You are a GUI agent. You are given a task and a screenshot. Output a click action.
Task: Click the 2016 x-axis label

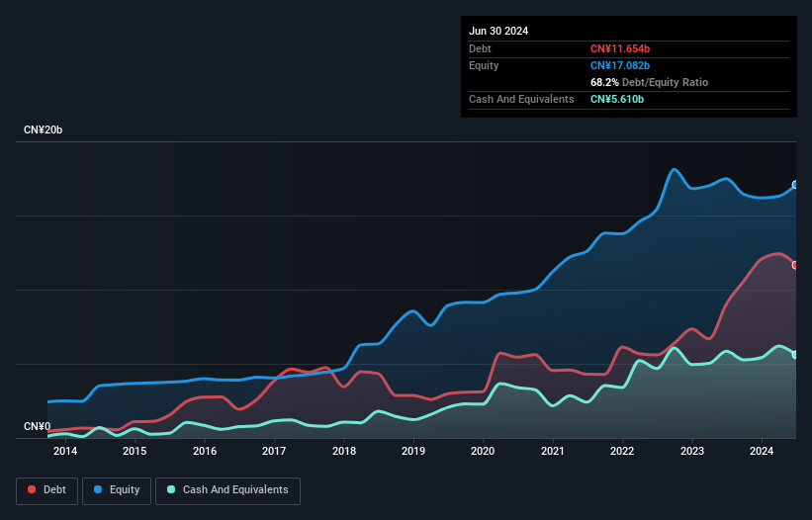click(205, 451)
